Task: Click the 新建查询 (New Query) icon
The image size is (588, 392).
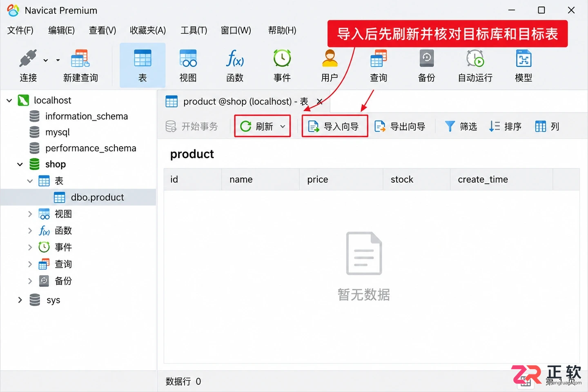Action: coord(80,65)
